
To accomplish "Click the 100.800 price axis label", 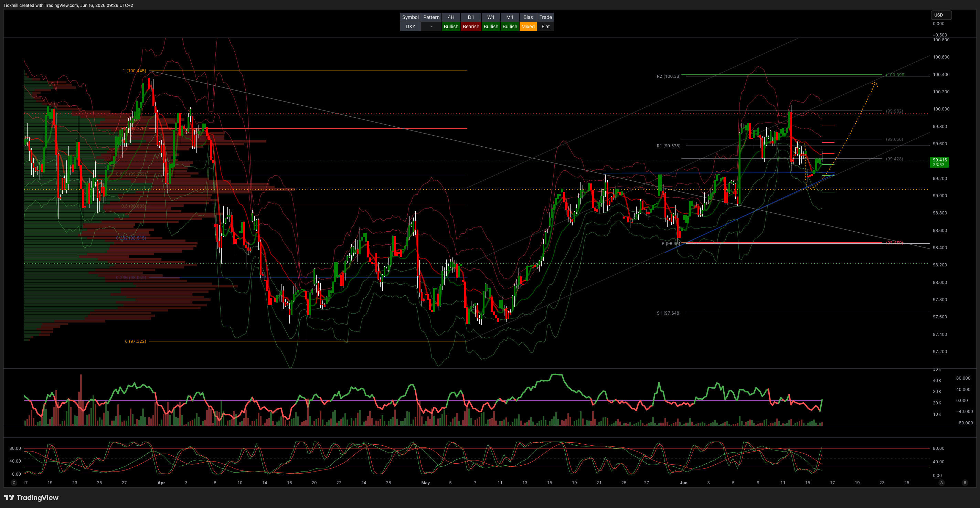I will tap(941, 40).
